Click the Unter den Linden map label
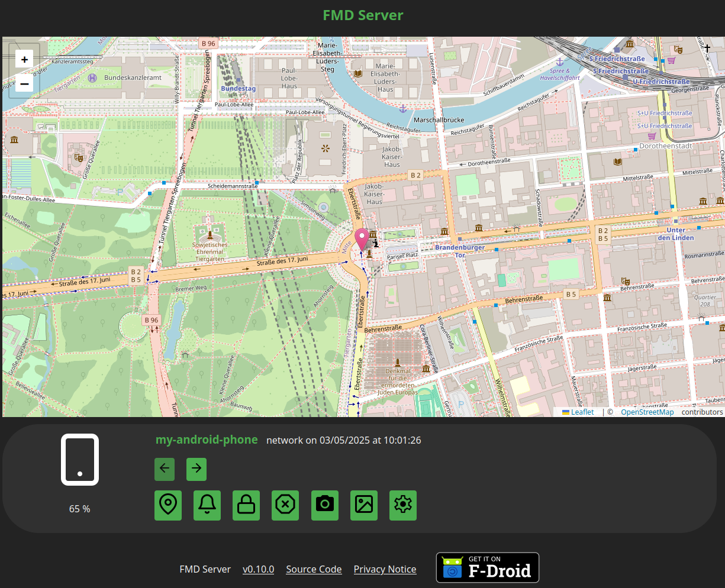This screenshot has width=725, height=588. pyautogui.click(x=676, y=234)
